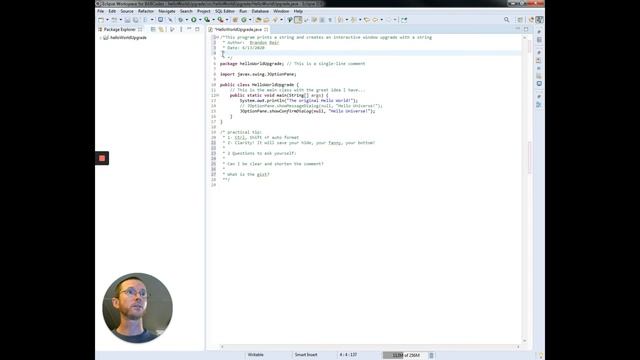Click the Pin Editor toolbar icon
Screen dimensions: 640x360
[x=404, y=20]
